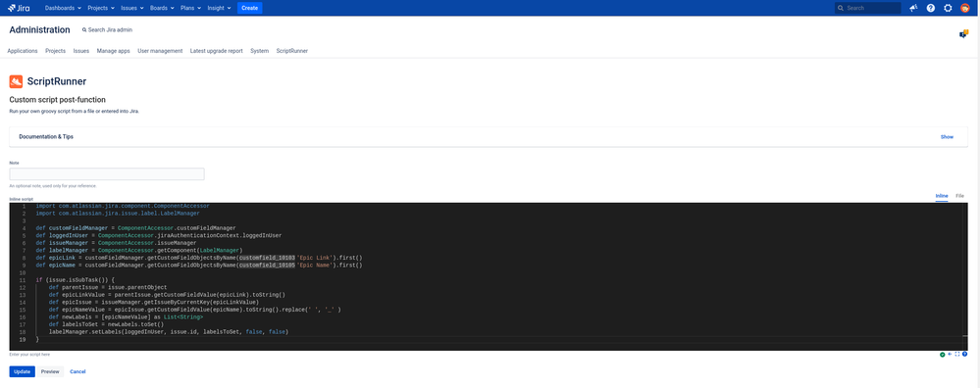Image resolution: width=980 pixels, height=388 pixels.
Task: Click 'def customFieldManager' code line
Action: tap(135, 228)
